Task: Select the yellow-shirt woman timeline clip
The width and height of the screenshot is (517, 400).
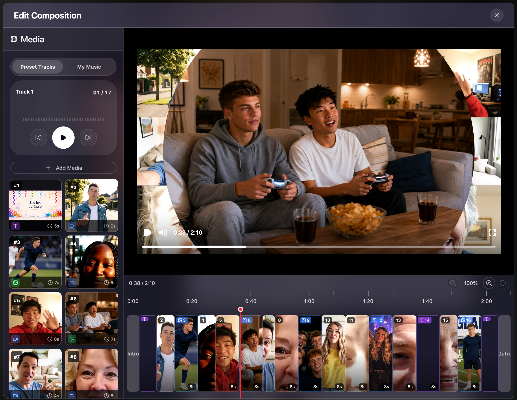Action: tap(333, 353)
